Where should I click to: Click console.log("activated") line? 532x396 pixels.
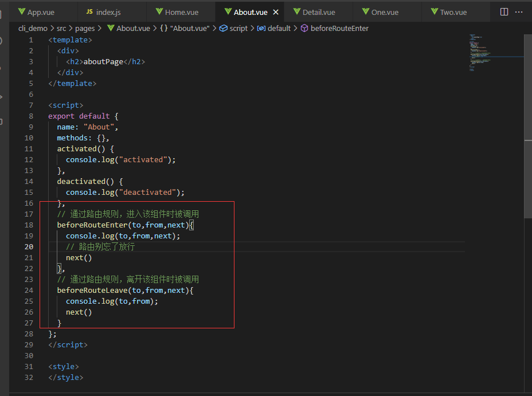click(121, 160)
